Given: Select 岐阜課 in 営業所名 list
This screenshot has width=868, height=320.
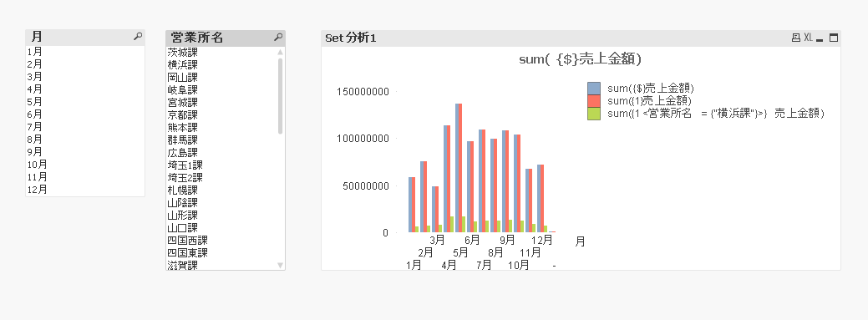Looking at the screenshot, I should [221, 89].
